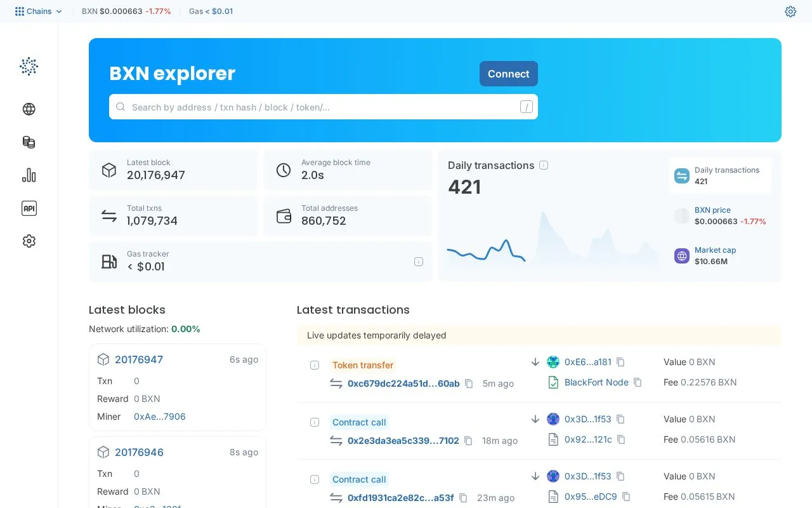Open block 20176946

[x=139, y=452]
